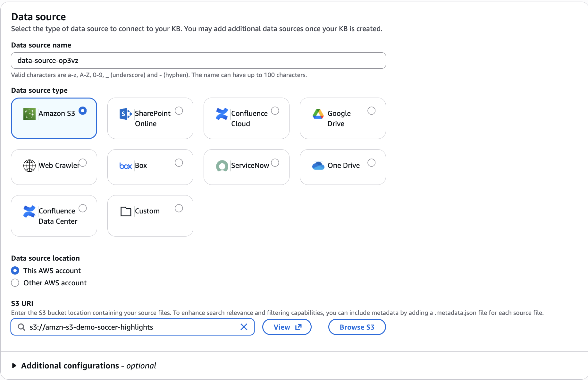Click the One Drive label text

pos(344,165)
